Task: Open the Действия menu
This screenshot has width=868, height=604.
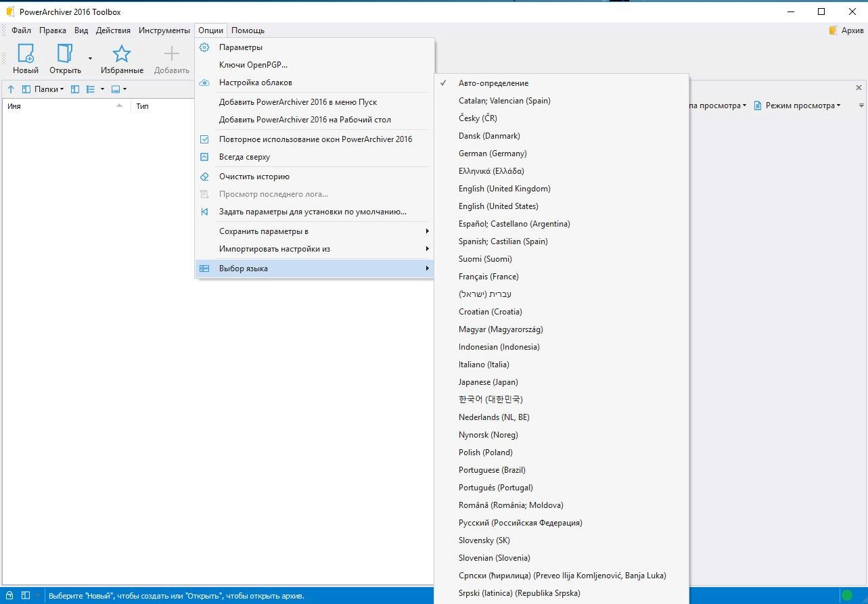Action: [x=113, y=30]
